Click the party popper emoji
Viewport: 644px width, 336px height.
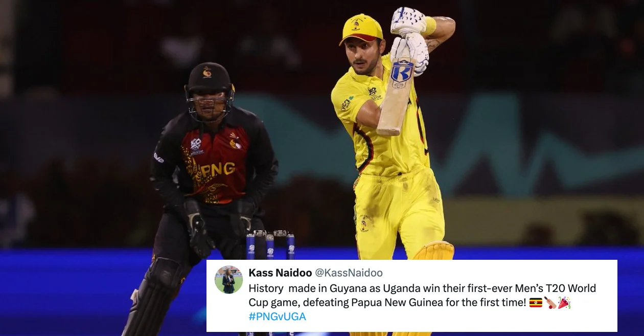pos(564,303)
